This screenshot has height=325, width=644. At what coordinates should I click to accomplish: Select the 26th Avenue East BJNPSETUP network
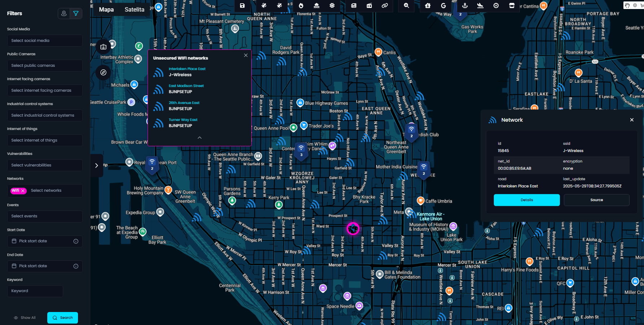click(x=200, y=106)
